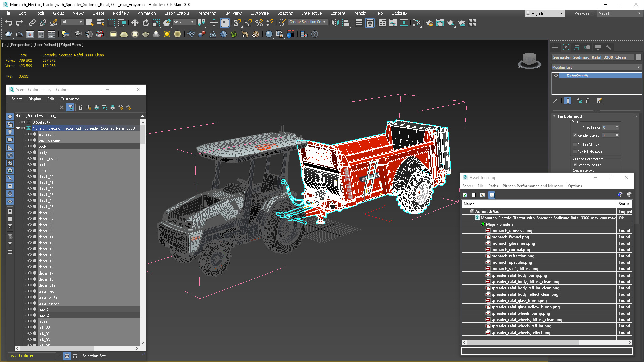Click Refresh icon in Asset Tracking
The width and height of the screenshot is (644, 362).
[465, 195]
